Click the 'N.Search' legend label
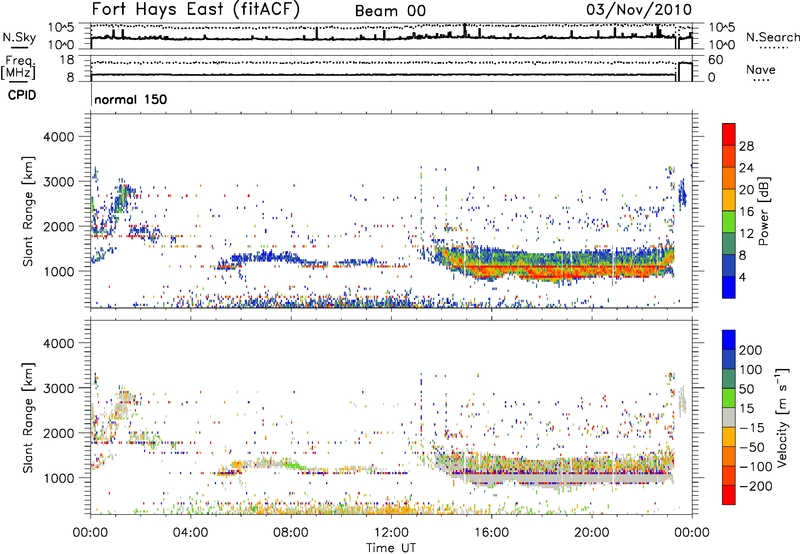Image resolution: width=800 pixels, height=554 pixels. (772, 37)
